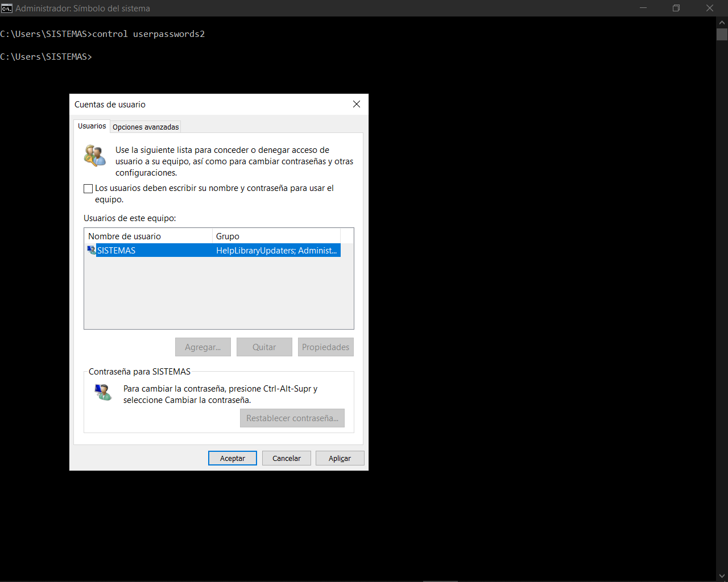Open Propiedades for the selected user
728x582 pixels.
(x=325, y=347)
